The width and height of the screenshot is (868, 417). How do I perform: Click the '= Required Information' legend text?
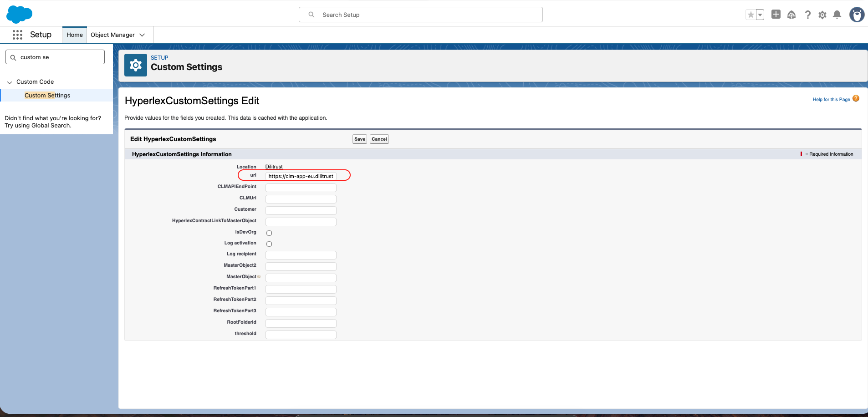tap(829, 154)
